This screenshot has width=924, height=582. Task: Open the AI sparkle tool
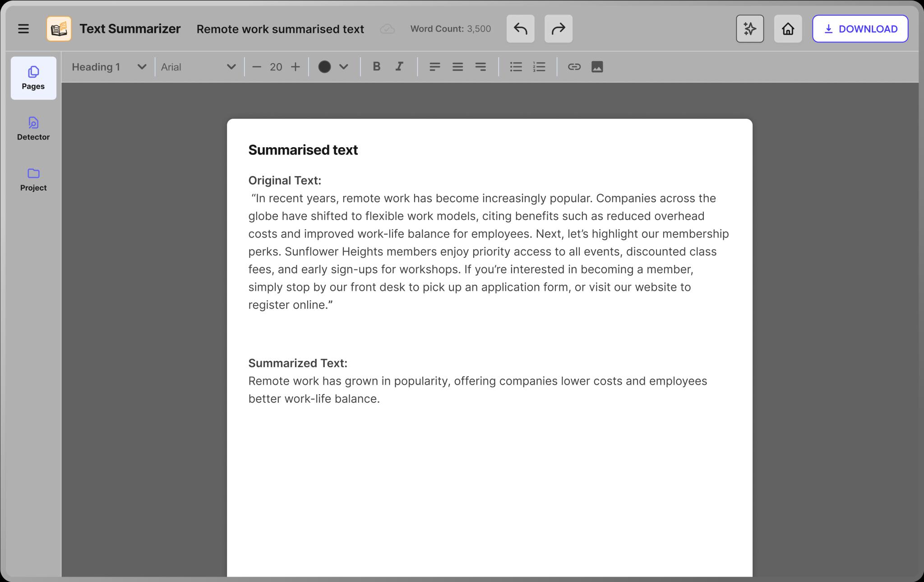pyautogui.click(x=749, y=29)
